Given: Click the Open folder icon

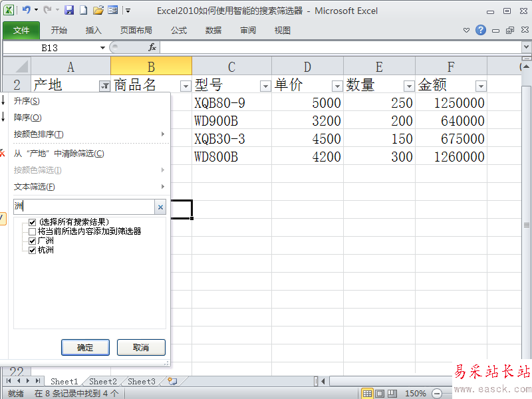Looking at the screenshot, I should coord(98,10).
